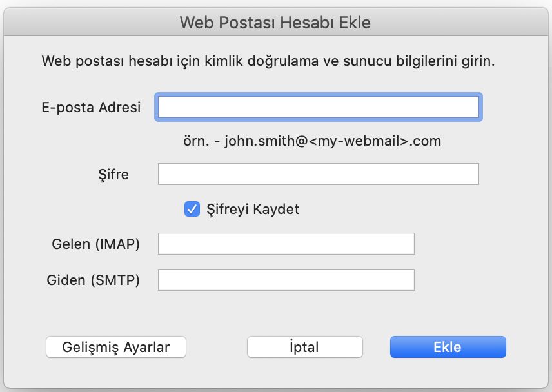The width and height of the screenshot is (552, 392).
Task: Click the Giden (SMTP) server field
Action: point(286,279)
